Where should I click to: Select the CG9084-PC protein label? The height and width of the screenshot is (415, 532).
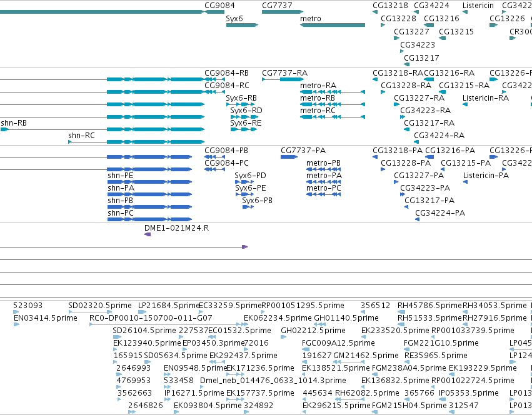point(227,163)
